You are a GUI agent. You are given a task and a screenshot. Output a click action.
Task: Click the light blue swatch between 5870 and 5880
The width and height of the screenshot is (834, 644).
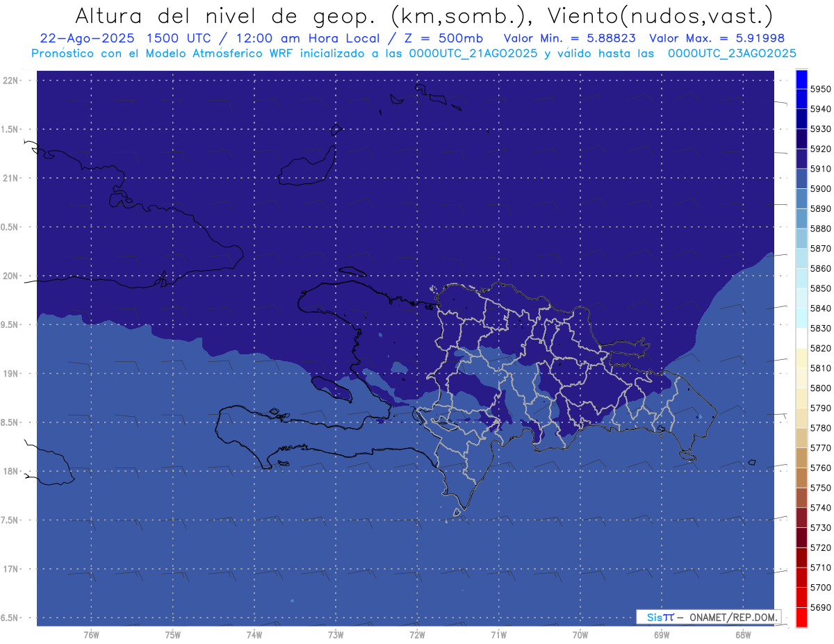click(x=801, y=238)
